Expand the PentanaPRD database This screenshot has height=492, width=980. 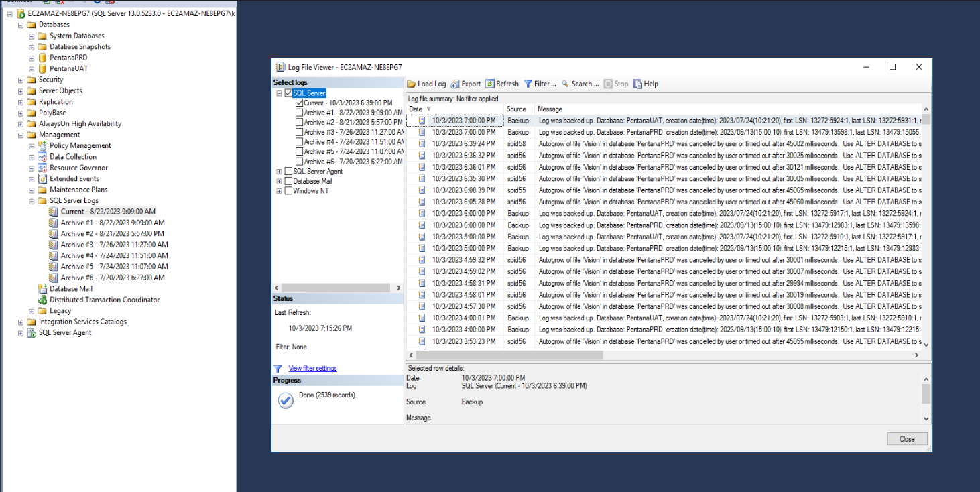coord(31,57)
